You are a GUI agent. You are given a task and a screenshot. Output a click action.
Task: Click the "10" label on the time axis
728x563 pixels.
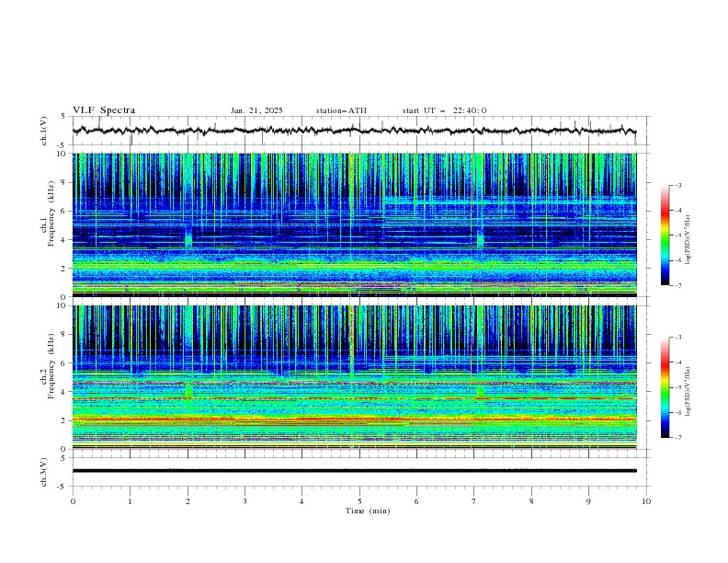pos(646,501)
